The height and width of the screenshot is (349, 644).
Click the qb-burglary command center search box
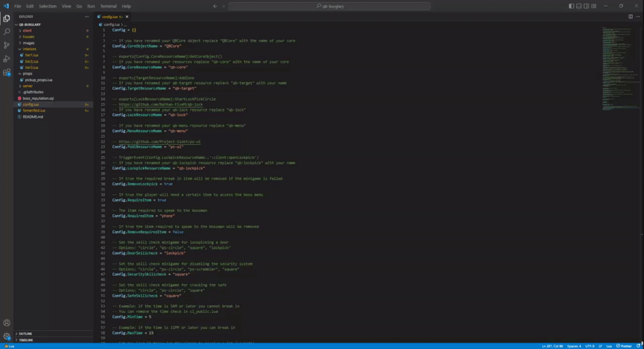coord(329,6)
